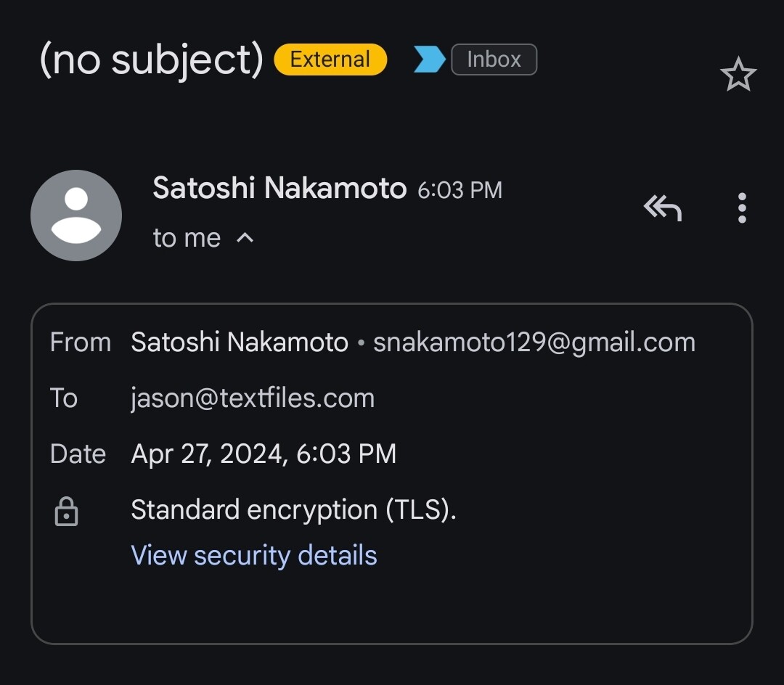Image resolution: width=784 pixels, height=685 pixels.
Task: Open the View security details link
Action: click(254, 555)
